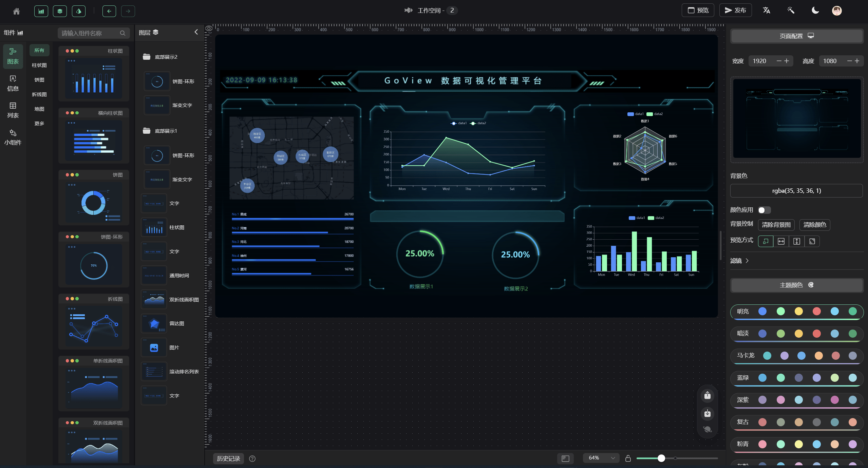Click the 发布 publish button
868x468 pixels.
pos(735,11)
